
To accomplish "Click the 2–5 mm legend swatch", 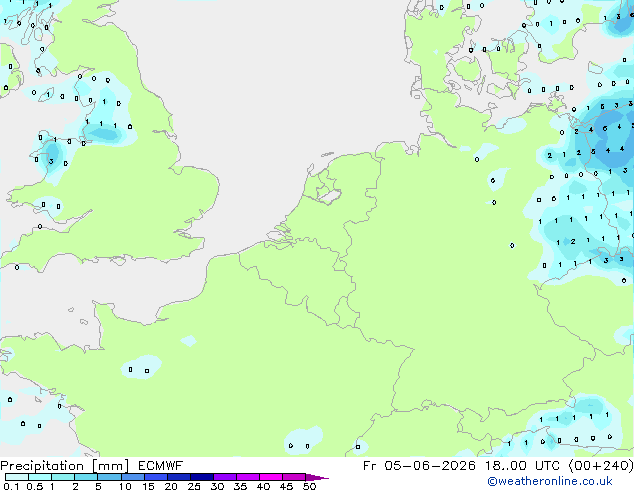I will [x=86, y=477].
